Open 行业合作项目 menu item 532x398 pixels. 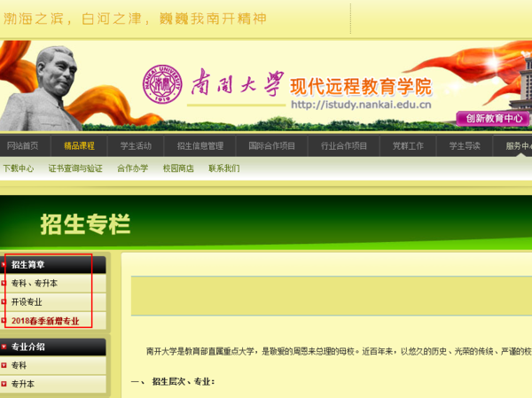(344, 146)
